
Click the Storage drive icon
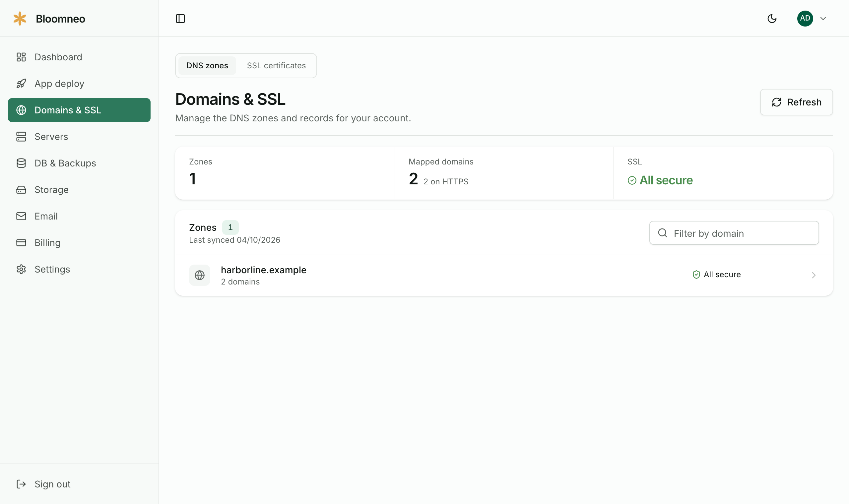pyautogui.click(x=21, y=190)
